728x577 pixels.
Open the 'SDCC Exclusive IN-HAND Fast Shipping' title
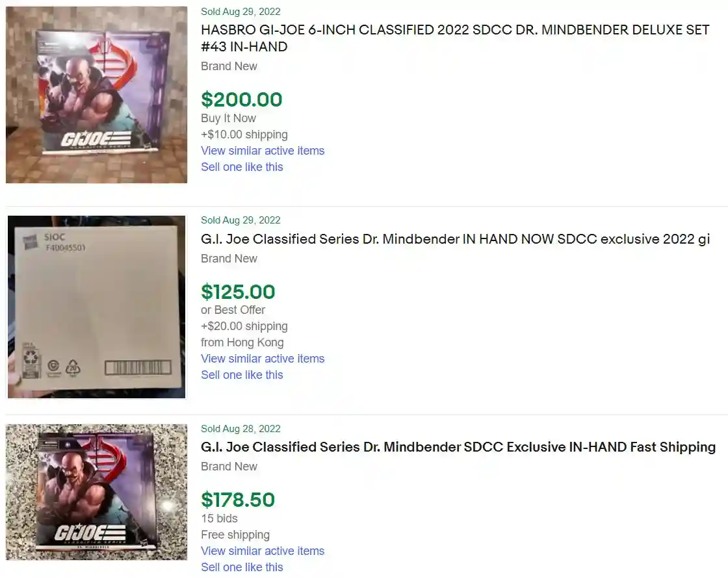pos(458,447)
